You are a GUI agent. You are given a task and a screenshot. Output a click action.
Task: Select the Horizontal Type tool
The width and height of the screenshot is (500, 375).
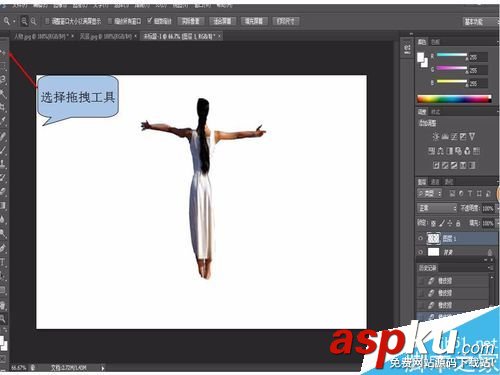click(x=3, y=262)
